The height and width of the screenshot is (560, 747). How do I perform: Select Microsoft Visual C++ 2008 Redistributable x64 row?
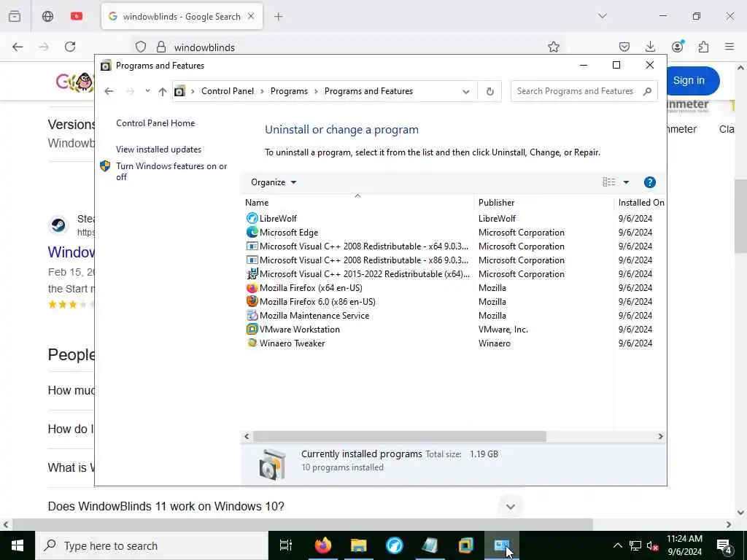pos(364,246)
